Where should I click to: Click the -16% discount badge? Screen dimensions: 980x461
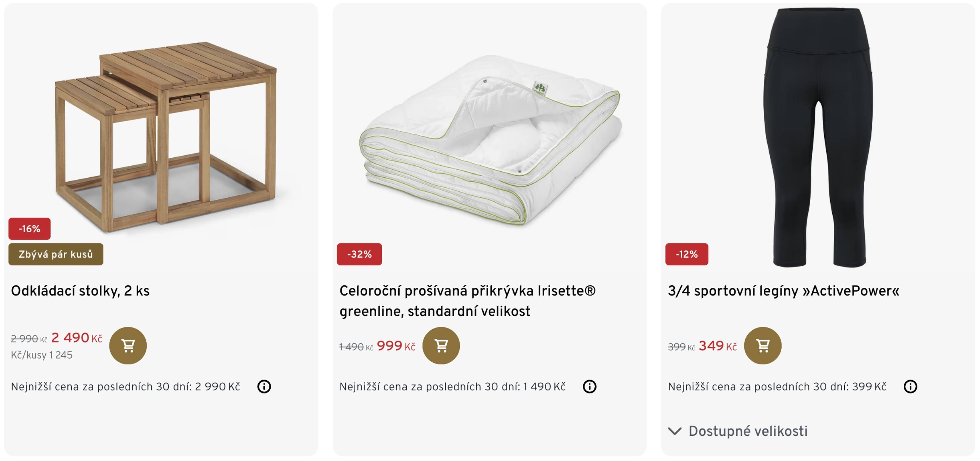click(29, 229)
